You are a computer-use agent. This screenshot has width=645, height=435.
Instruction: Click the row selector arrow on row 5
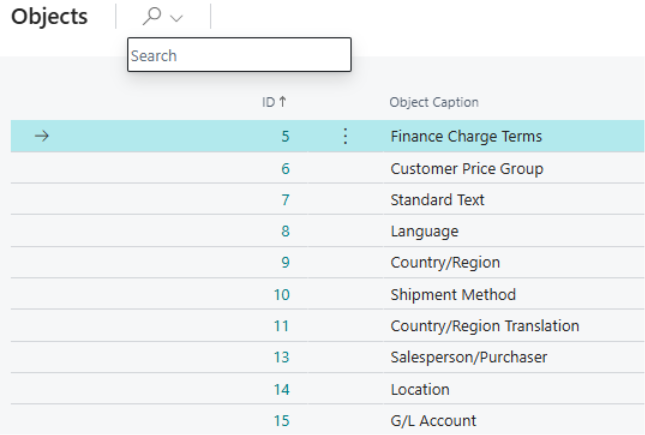click(x=41, y=137)
